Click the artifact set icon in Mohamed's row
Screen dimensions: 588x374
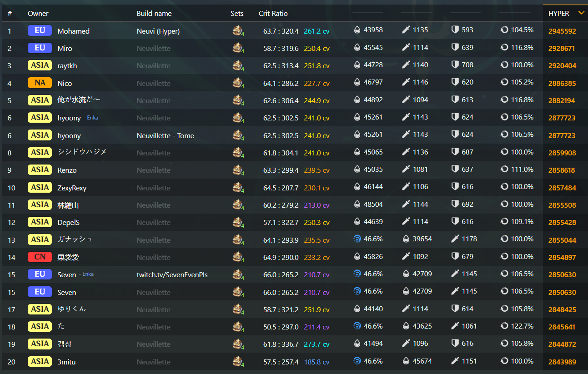click(238, 31)
